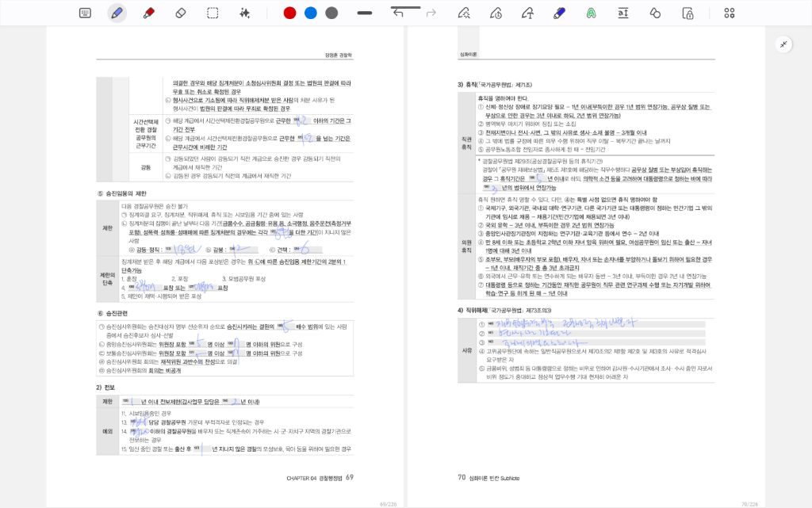Click the right page footer number 70
The width and height of the screenshot is (812, 508).
[462, 477]
